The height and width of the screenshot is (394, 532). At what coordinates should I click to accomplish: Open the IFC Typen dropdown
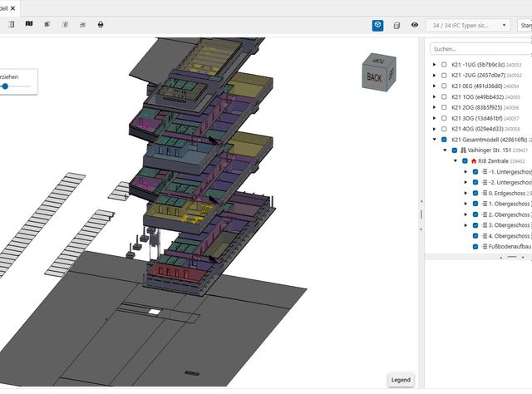click(468, 26)
